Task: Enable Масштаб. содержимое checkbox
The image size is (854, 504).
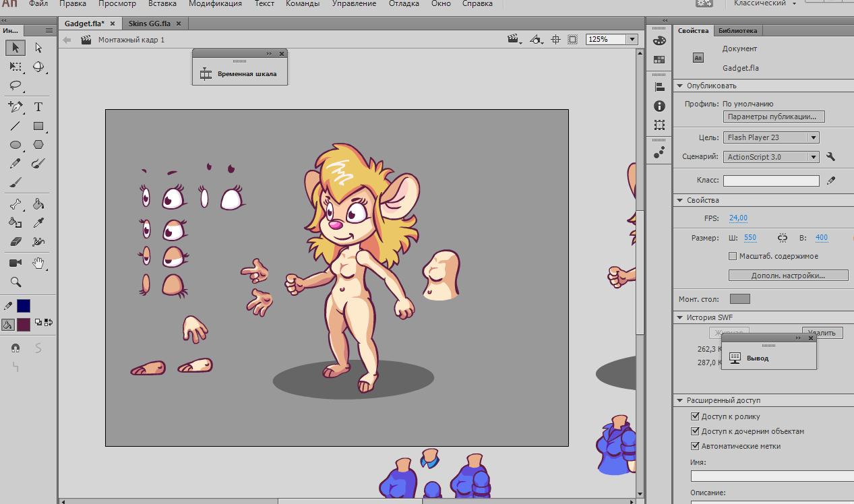Action: pyautogui.click(x=733, y=256)
